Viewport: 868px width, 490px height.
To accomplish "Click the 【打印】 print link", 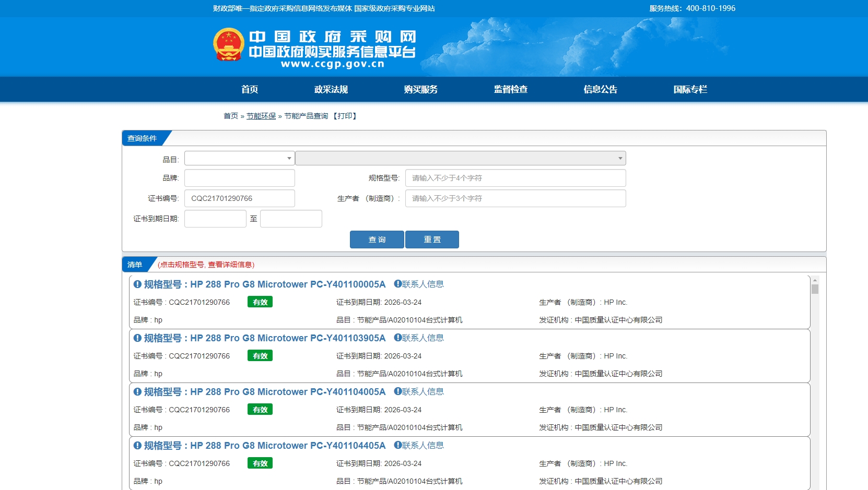I will pos(345,116).
